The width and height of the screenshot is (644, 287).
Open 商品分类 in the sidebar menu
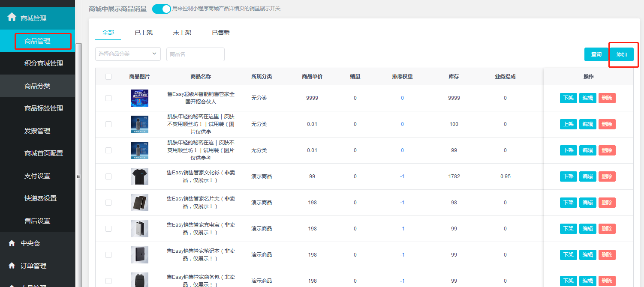[37, 86]
